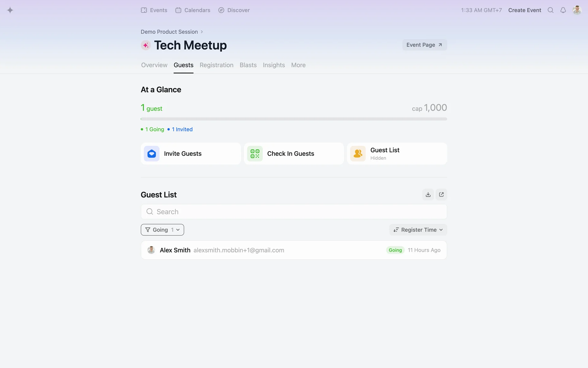Screen dimensions: 588x368
Task: Go to Demo Product Session breadcrumb
Action: click(169, 32)
